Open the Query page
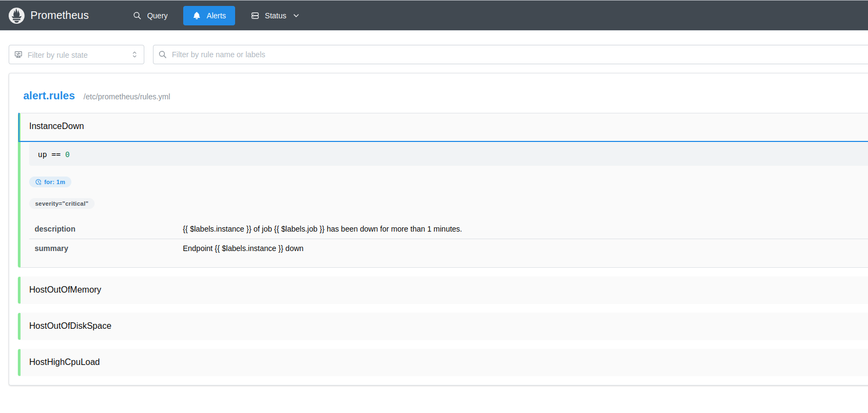Viewport: 868px width, 413px height. (x=151, y=16)
